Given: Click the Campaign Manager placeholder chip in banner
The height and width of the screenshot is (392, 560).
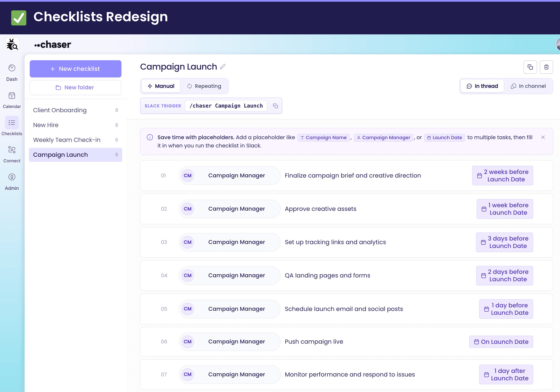Looking at the screenshot, I should point(383,137).
